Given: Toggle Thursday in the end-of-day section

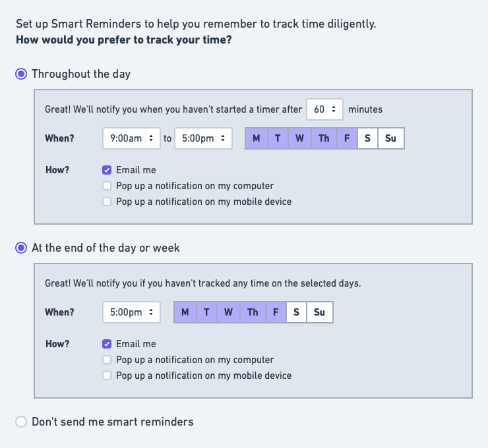Looking at the screenshot, I should (x=253, y=312).
